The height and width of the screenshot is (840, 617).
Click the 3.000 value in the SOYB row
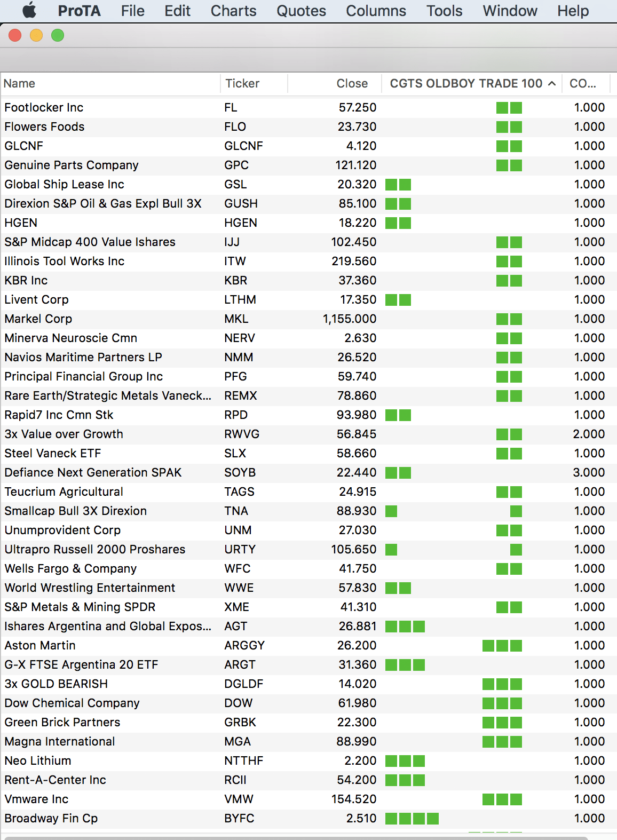pyautogui.click(x=589, y=473)
